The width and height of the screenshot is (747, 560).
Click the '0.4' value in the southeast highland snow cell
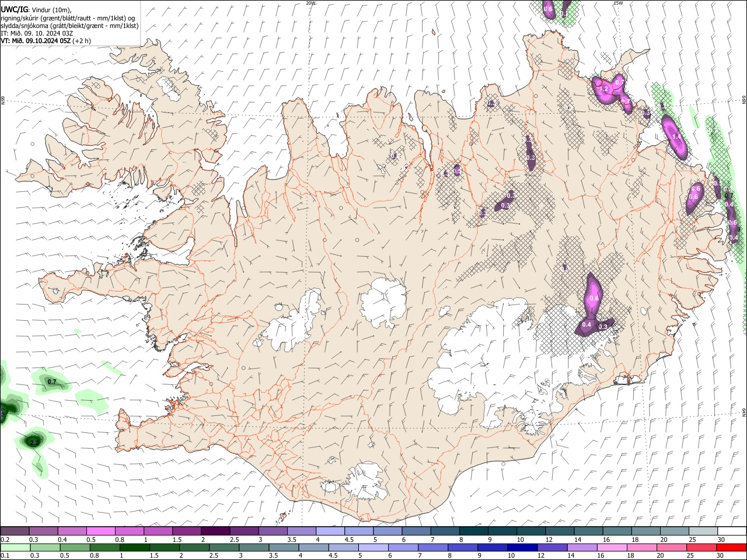(x=587, y=325)
